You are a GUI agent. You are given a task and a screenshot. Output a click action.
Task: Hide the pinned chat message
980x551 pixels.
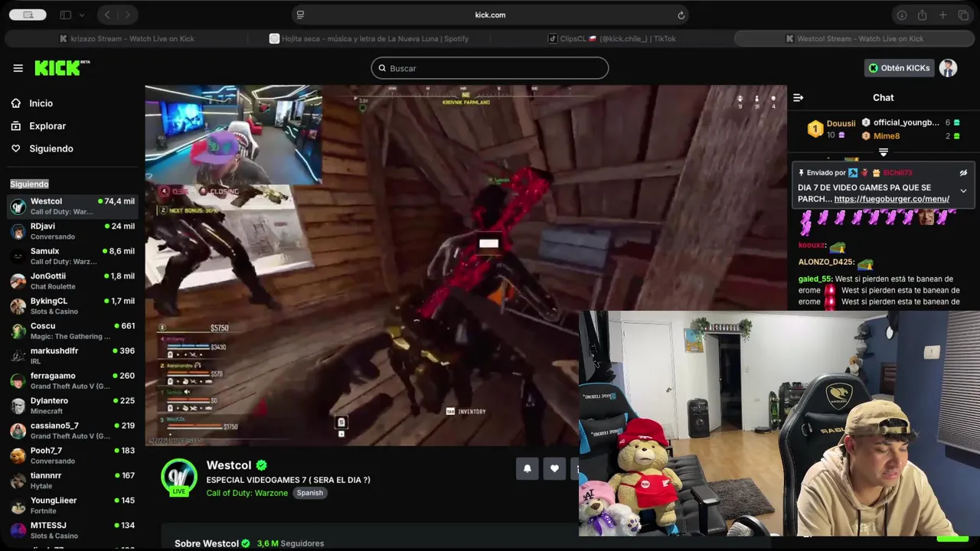pyautogui.click(x=963, y=173)
